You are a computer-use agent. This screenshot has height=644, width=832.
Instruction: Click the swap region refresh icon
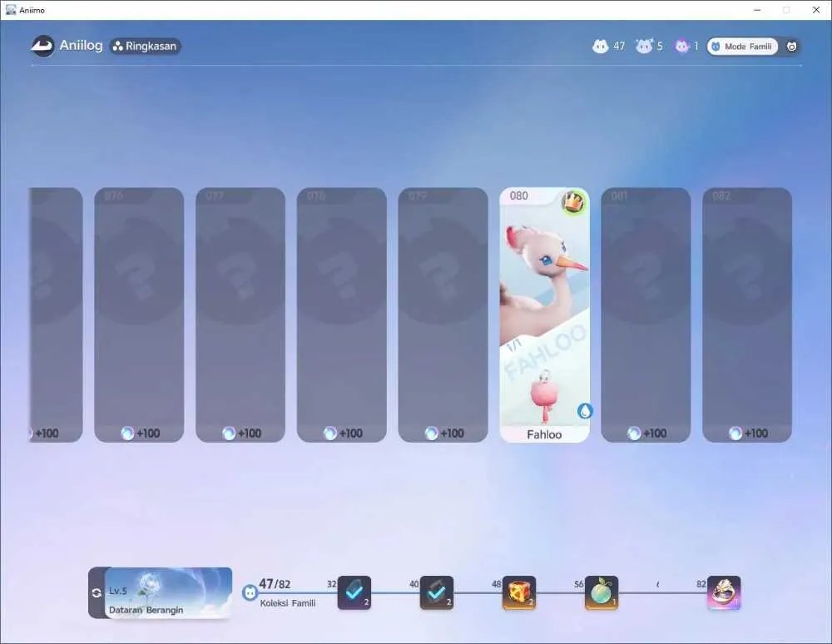click(x=97, y=592)
